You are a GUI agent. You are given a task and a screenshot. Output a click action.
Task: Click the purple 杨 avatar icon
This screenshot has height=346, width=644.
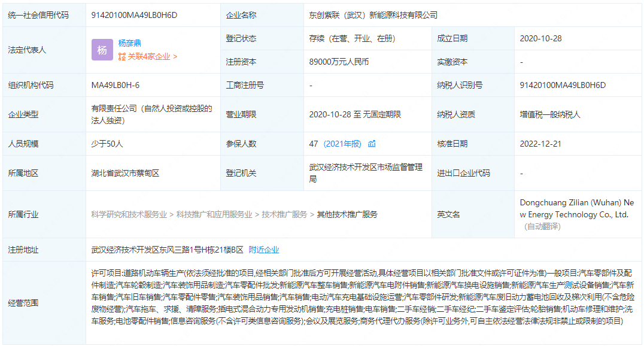click(101, 50)
